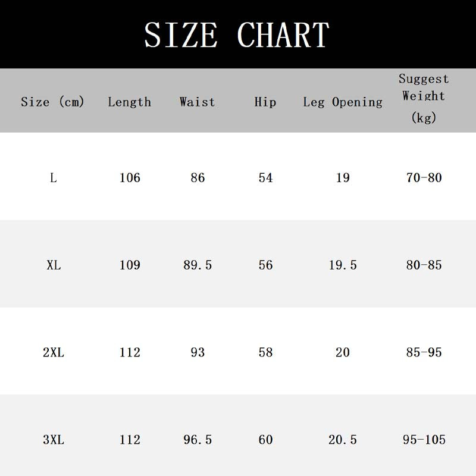Select the Leg Opening column header
Viewport: 476px width, 476px height.
point(343,102)
